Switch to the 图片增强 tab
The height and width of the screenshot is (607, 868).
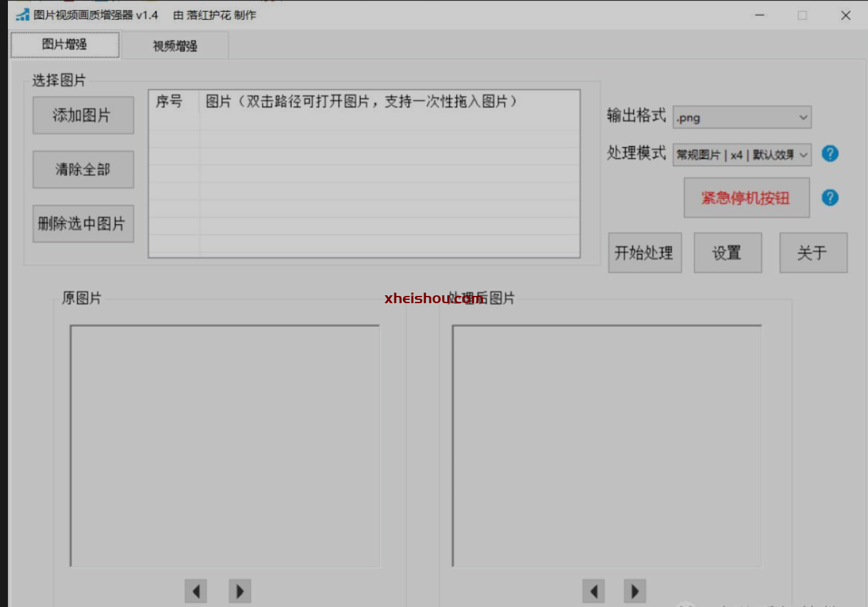point(65,45)
